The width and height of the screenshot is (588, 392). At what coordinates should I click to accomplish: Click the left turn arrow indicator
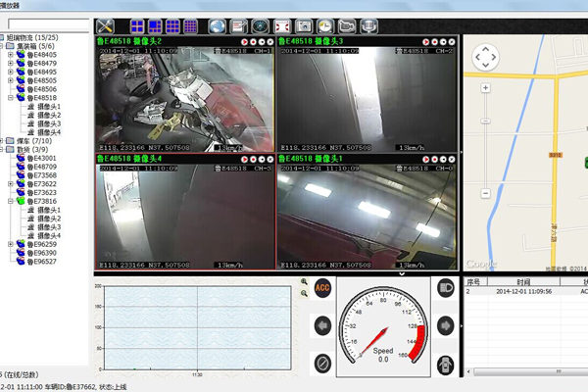click(x=321, y=325)
